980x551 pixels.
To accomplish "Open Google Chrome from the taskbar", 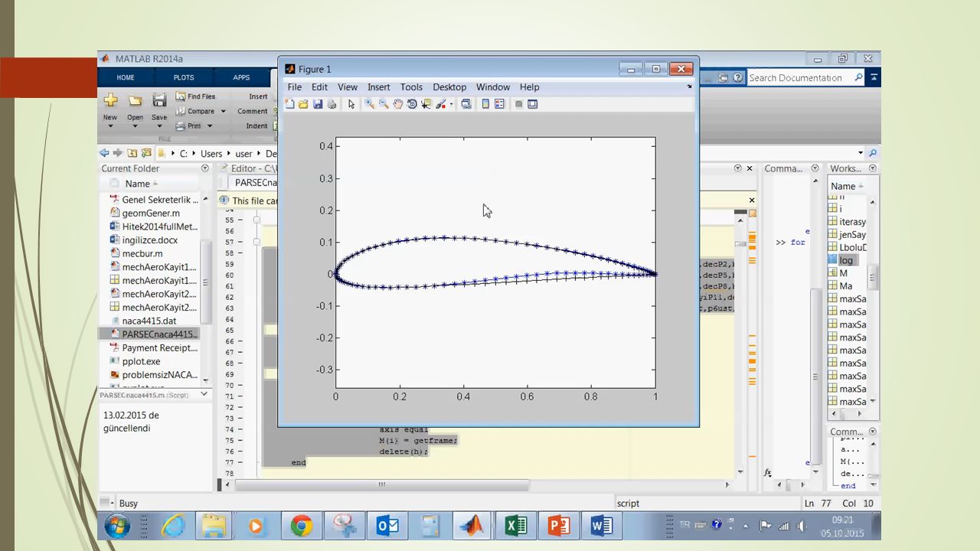I will pyautogui.click(x=301, y=526).
